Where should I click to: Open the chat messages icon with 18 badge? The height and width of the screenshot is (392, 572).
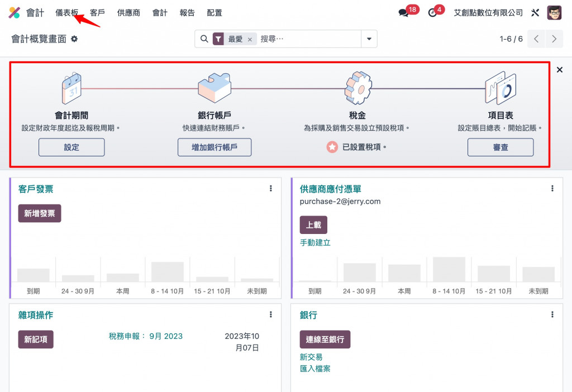403,13
